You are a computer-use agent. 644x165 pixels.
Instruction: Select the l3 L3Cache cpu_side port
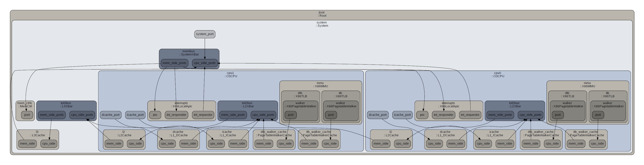click(49, 144)
